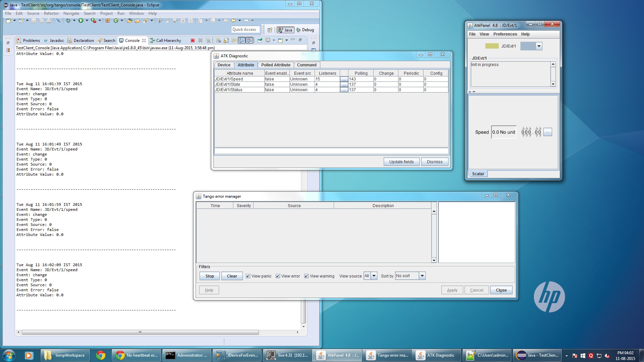This screenshot has width=644, height=362.
Task: Switch to the Polled Attribute tab
Action: click(x=276, y=65)
